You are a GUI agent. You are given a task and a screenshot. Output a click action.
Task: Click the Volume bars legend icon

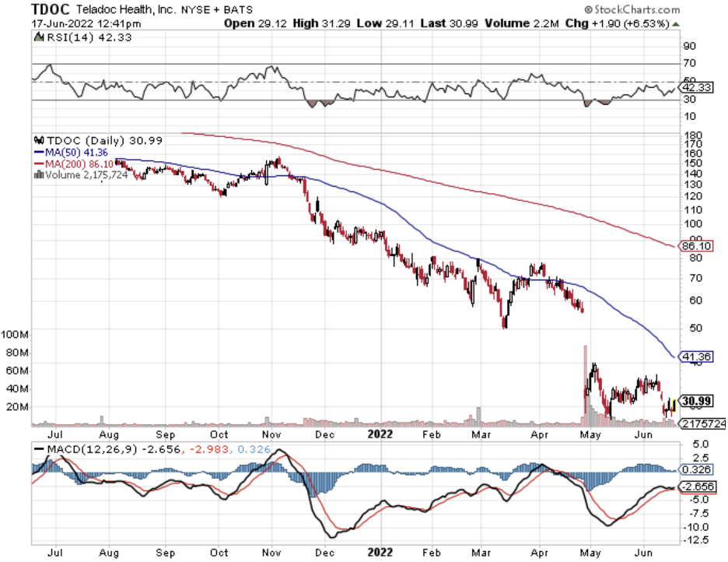click(39, 174)
